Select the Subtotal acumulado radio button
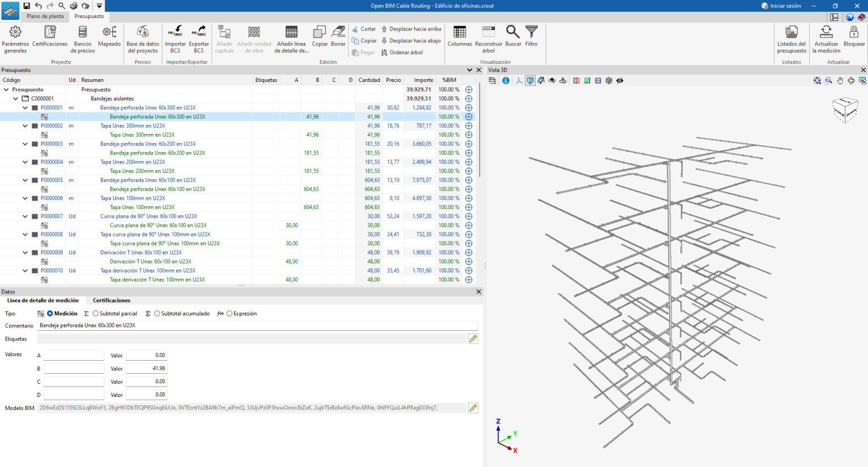Viewport: 868px width, 467px height. click(x=157, y=314)
